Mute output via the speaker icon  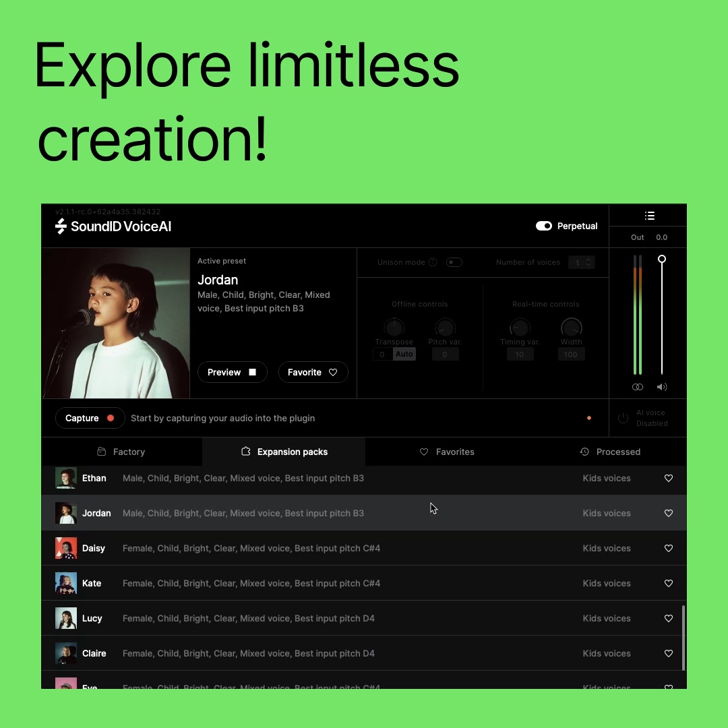(x=662, y=387)
